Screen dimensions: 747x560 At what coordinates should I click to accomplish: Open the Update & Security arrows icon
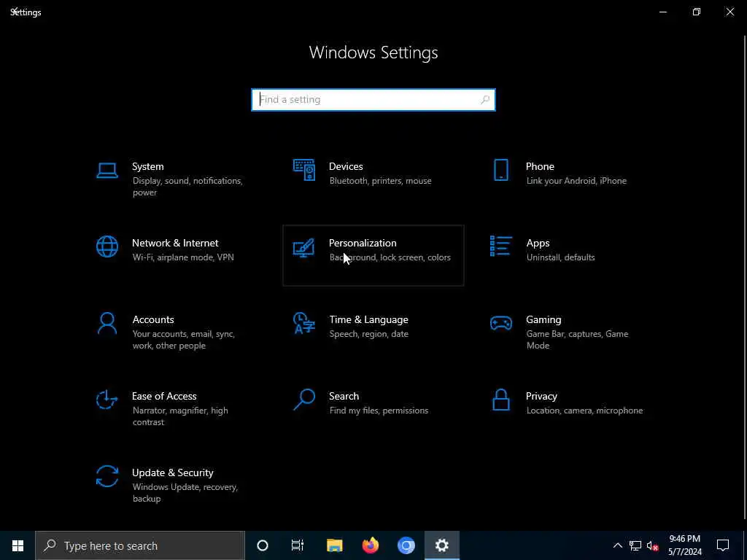(107, 476)
